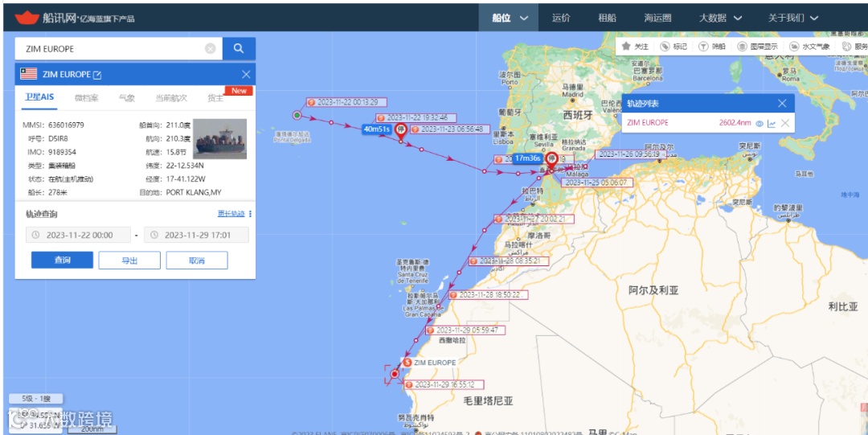
Task: Show track chart icon in 轨迹列表
Action: point(772,123)
